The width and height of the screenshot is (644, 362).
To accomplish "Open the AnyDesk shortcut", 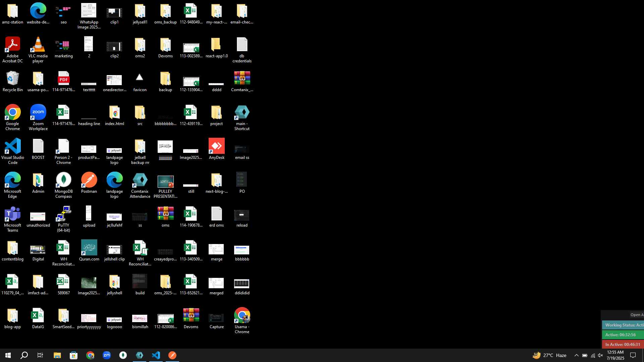I will (217, 149).
